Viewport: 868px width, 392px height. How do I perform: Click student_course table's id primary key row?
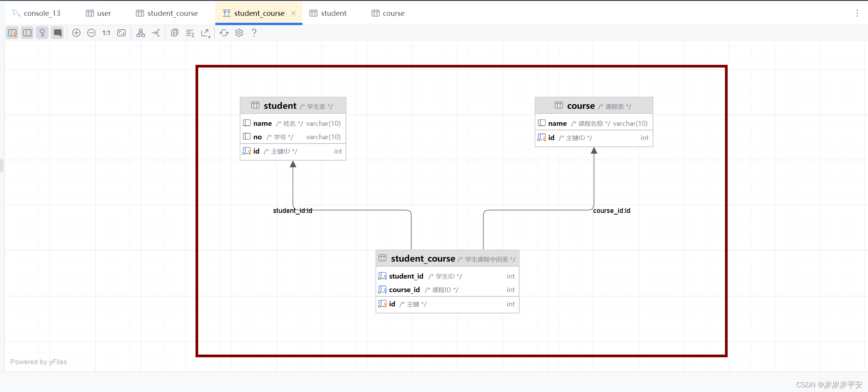point(447,304)
